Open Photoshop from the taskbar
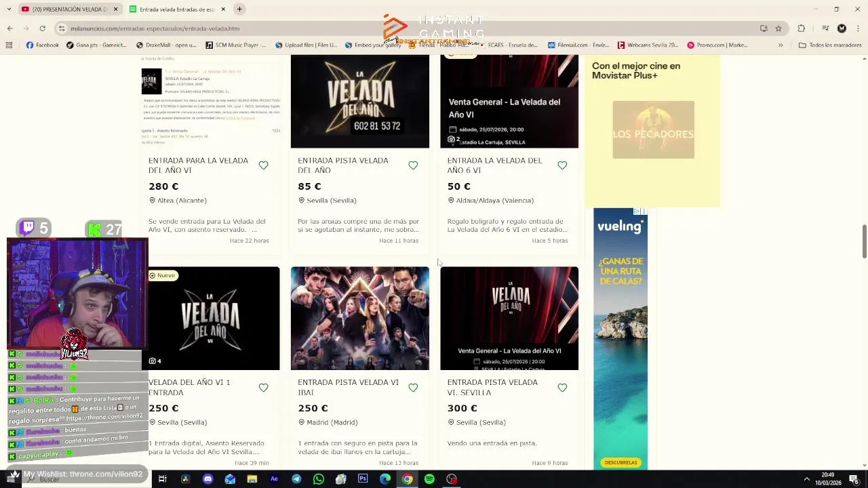 click(363, 479)
